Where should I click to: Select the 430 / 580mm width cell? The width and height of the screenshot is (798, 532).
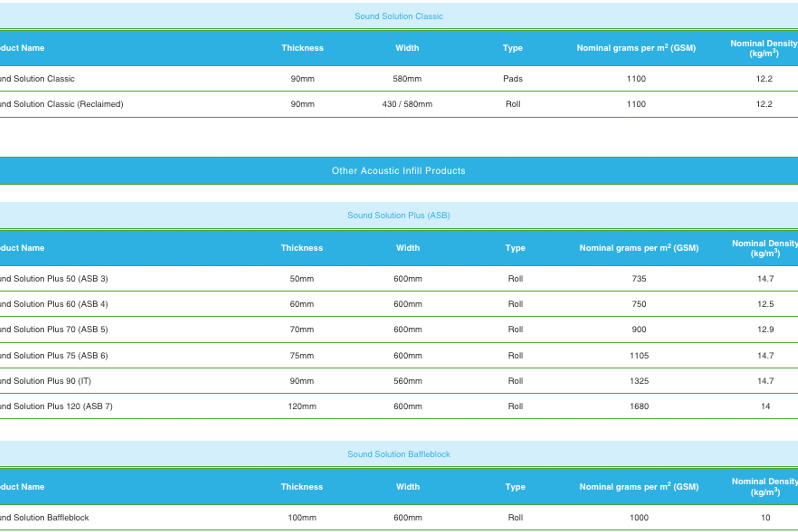point(407,104)
